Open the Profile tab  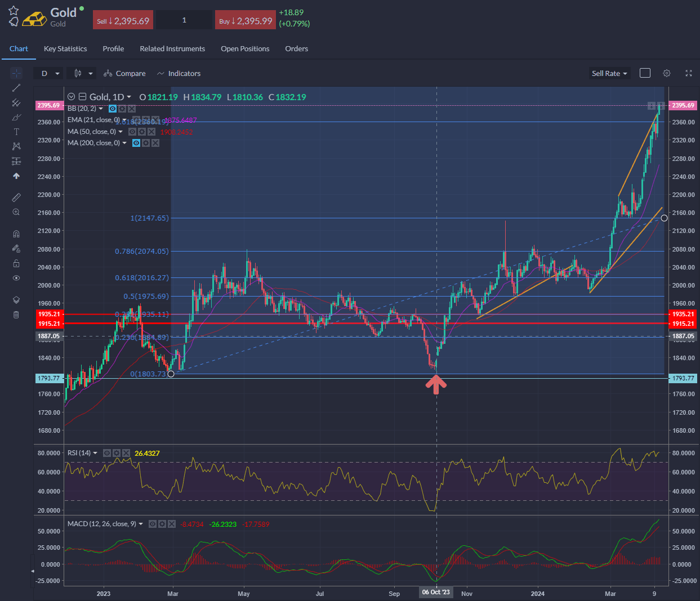(113, 48)
